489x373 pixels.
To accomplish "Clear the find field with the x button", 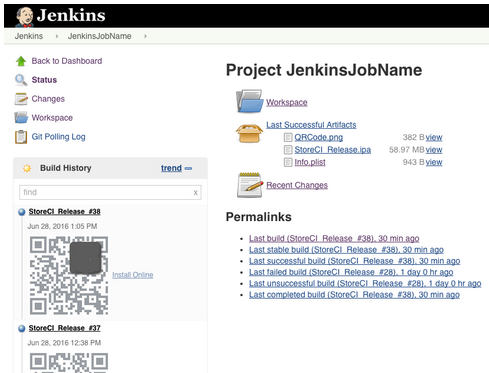I will click(x=196, y=193).
